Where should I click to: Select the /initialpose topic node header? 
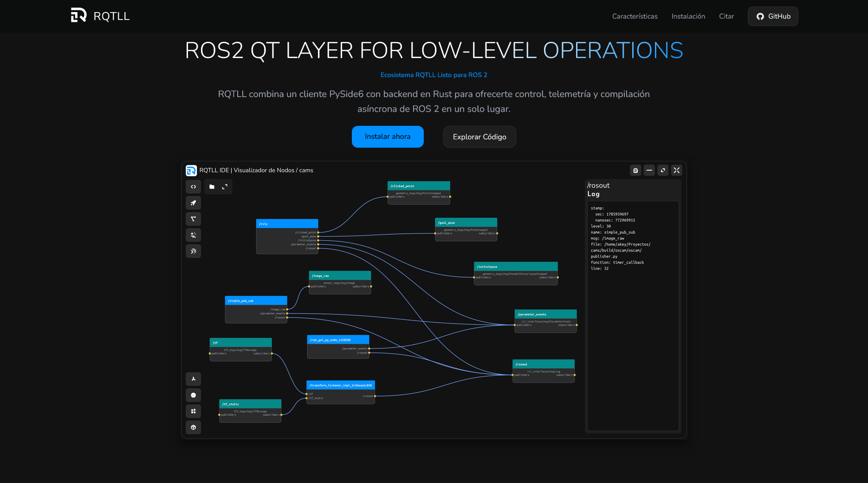click(516, 267)
